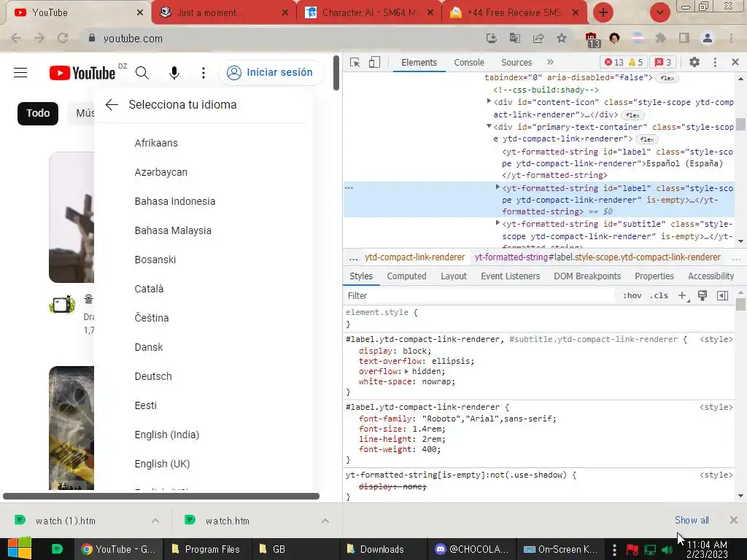
Task: Click the install app icon in address bar
Action: (x=491, y=38)
